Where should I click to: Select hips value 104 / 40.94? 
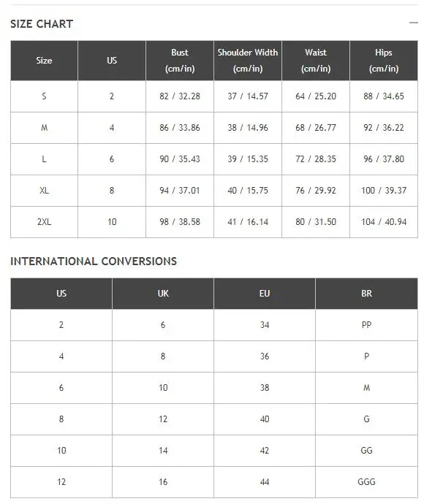point(384,222)
